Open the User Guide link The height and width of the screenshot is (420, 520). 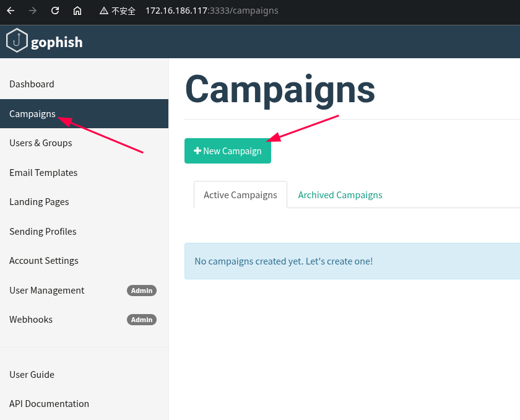pos(32,375)
